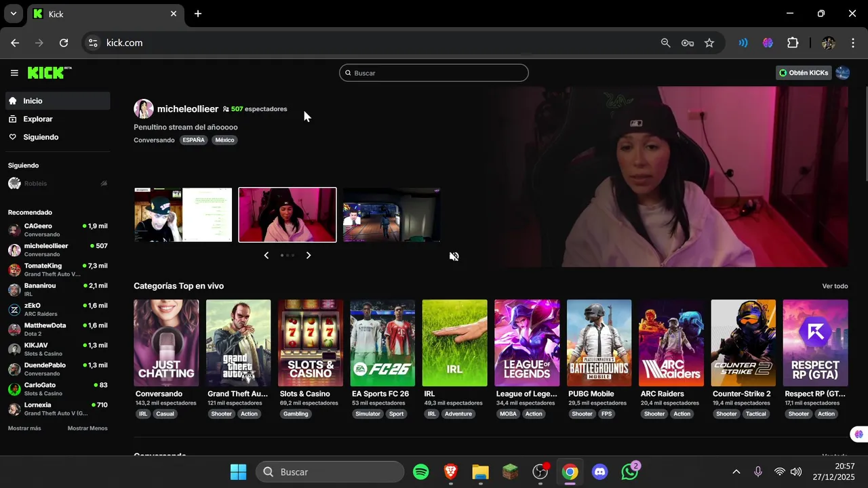
Task: Go to next featured stream with right arrow
Action: 309,256
